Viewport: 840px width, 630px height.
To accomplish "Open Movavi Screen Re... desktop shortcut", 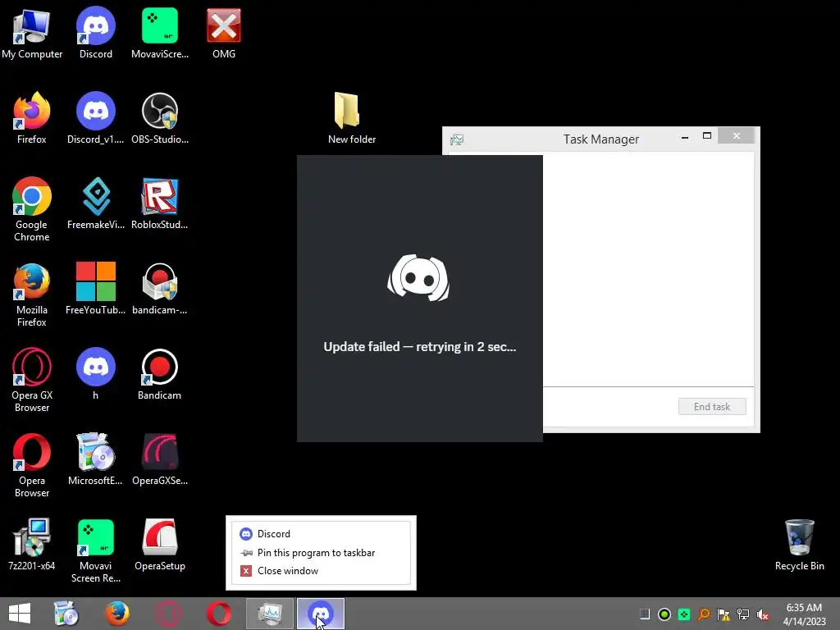I will pyautogui.click(x=96, y=550).
